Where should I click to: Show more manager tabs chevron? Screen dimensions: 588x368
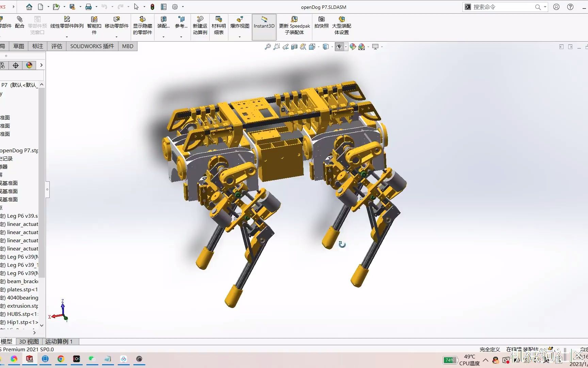click(x=42, y=65)
